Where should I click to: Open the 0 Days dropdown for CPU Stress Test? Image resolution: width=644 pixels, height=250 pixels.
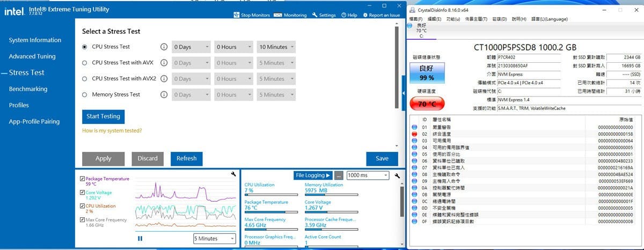(x=191, y=47)
